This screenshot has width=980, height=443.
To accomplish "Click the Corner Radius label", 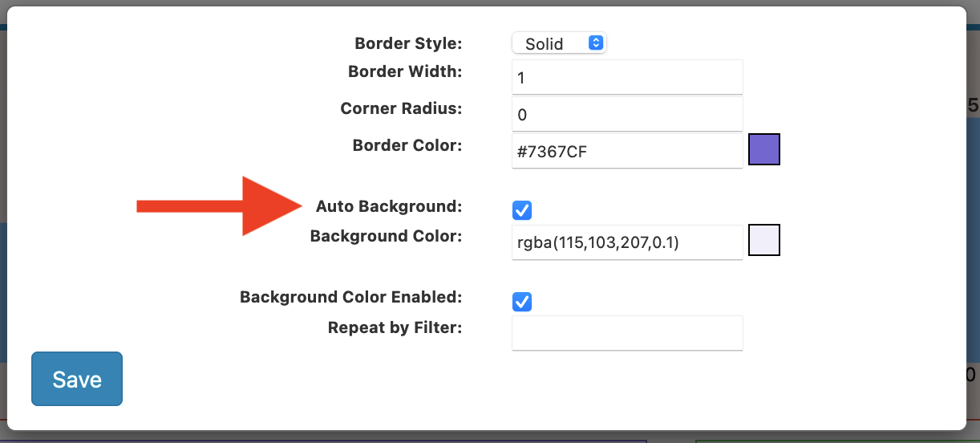I will pyautogui.click(x=401, y=108).
